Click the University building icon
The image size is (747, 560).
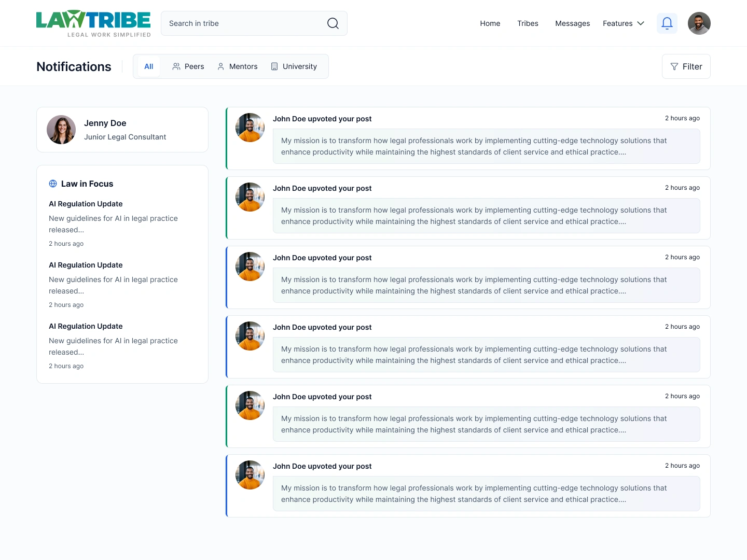tap(274, 66)
